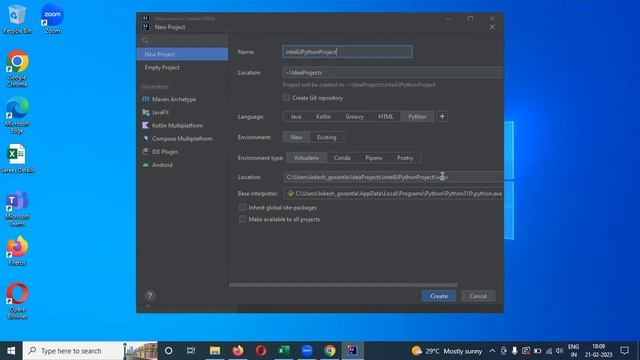Open the weather widget on taskbar
The height and width of the screenshot is (360, 640).
447,351
